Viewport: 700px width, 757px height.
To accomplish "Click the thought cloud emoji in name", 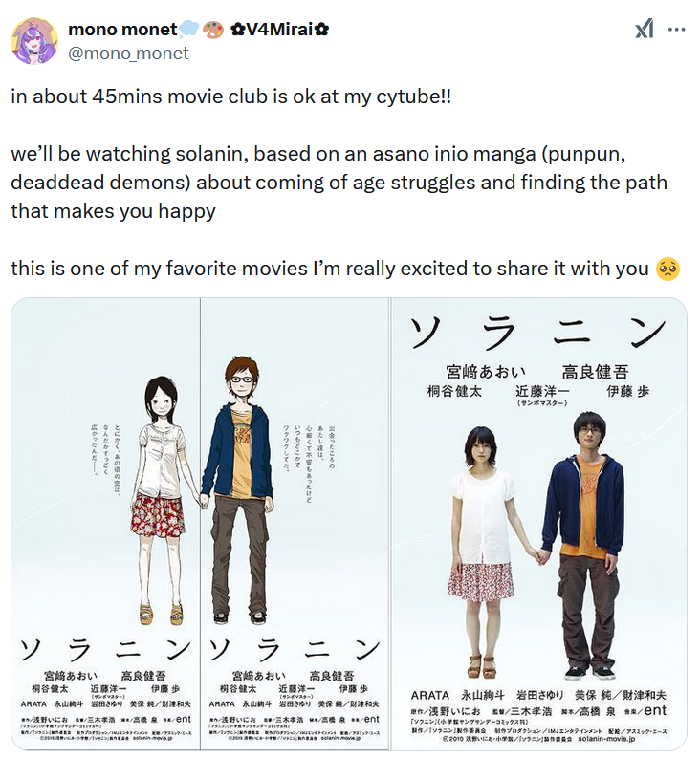I will tap(188, 30).
